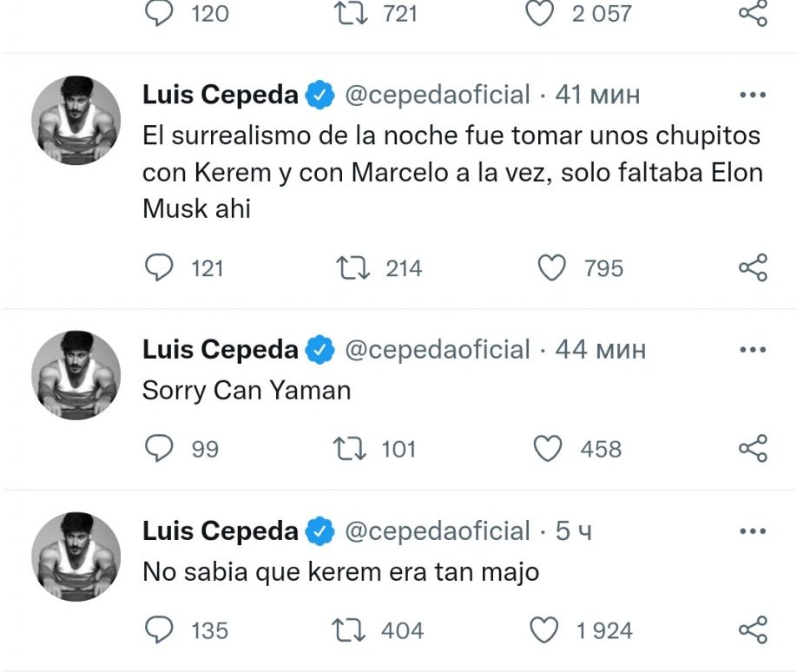This screenshot has height=672, width=797.
Task: Open more options for the 44 мин tweet
Action: (x=752, y=349)
